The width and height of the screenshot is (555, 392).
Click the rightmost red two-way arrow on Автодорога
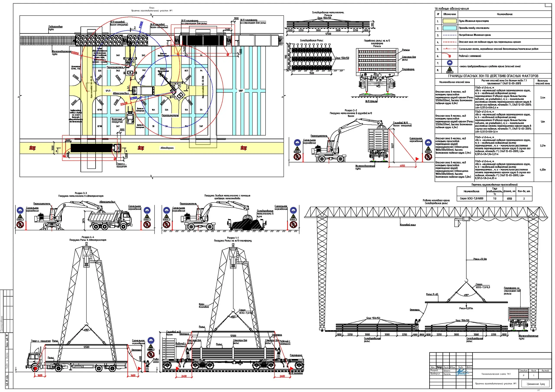[244, 148]
